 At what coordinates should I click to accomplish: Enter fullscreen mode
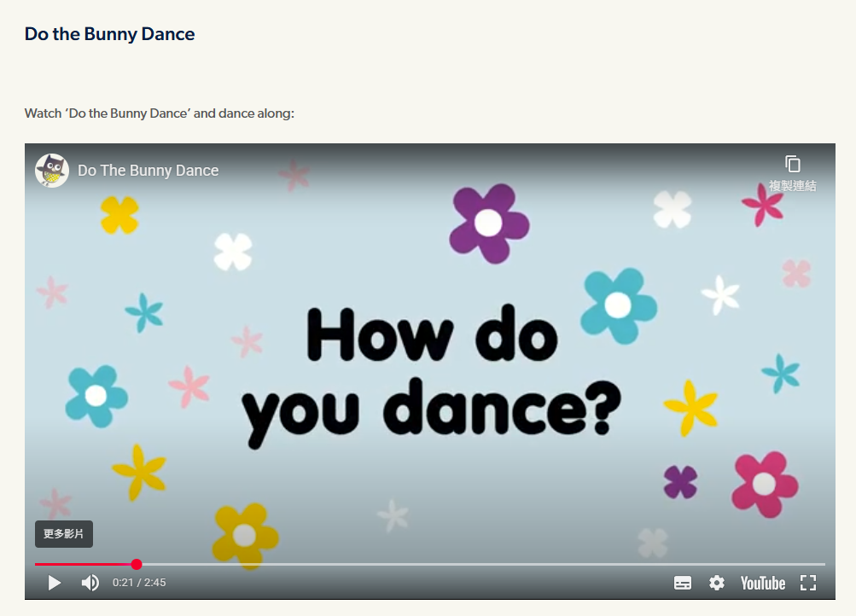[x=808, y=583]
